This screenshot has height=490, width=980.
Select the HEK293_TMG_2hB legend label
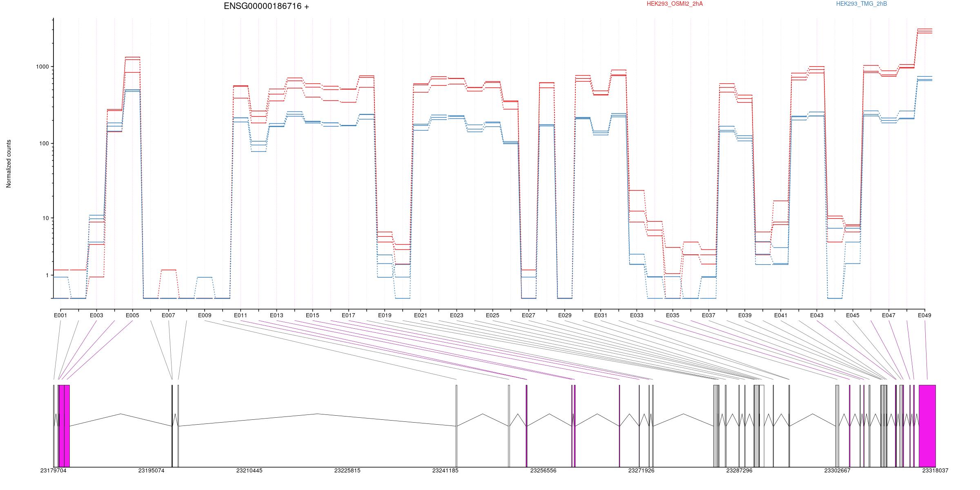pyautogui.click(x=862, y=4)
